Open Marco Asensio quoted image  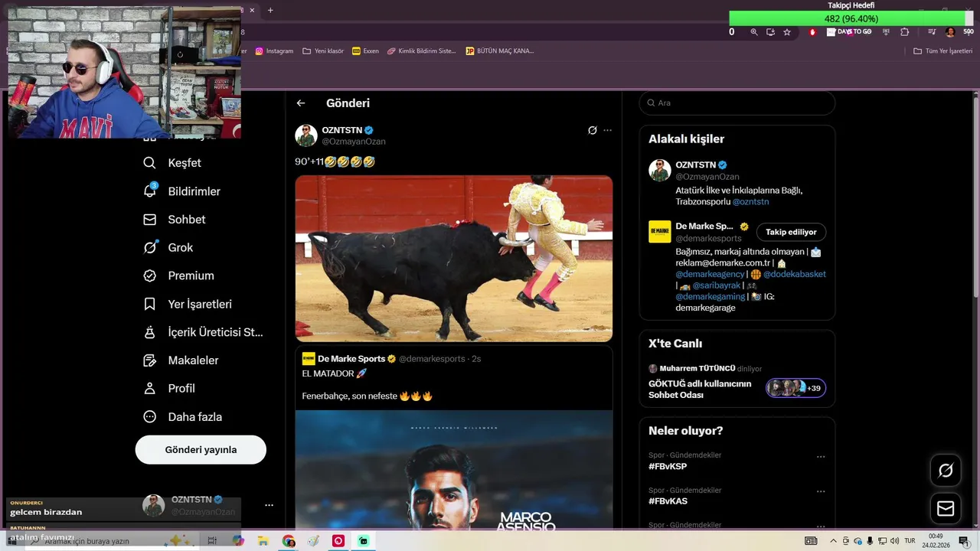pos(454,470)
